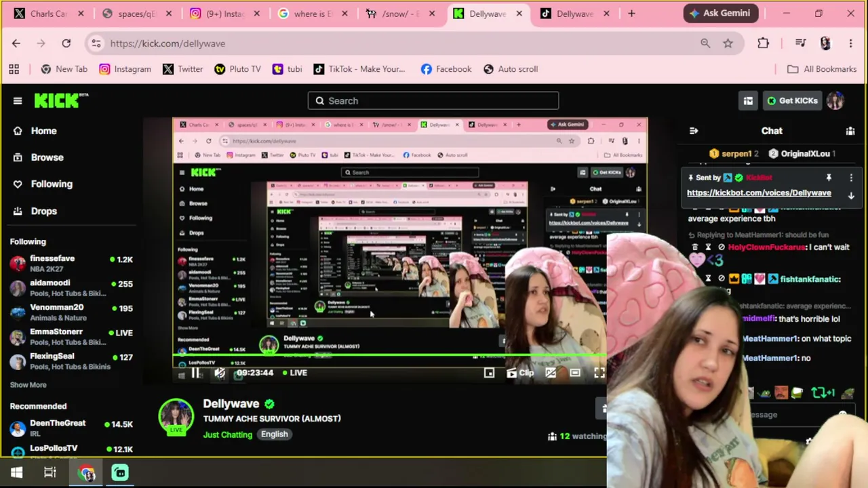
Task: Open the Kick sidebar hamburger menu
Action: point(18,101)
